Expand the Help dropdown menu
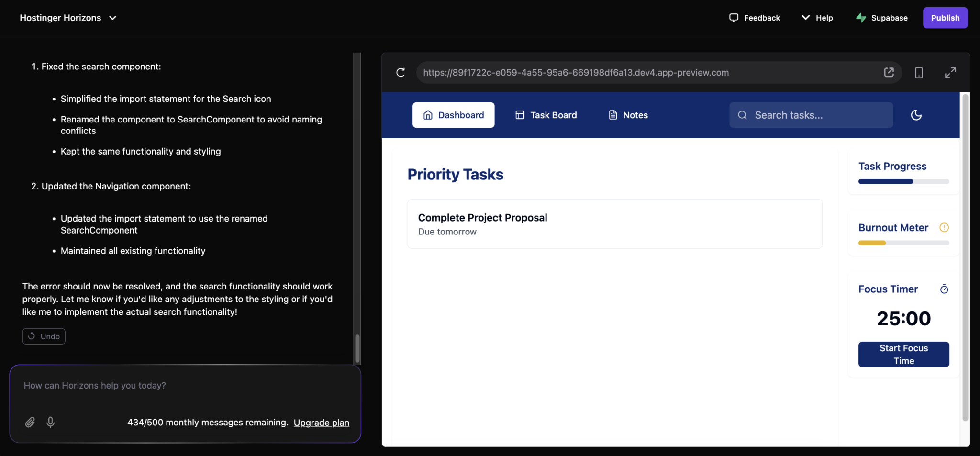The image size is (980, 456). point(816,18)
